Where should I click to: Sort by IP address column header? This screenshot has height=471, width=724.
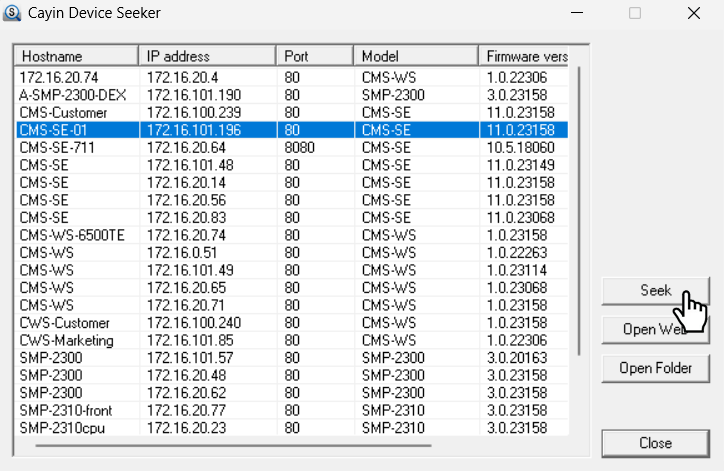pos(207,56)
